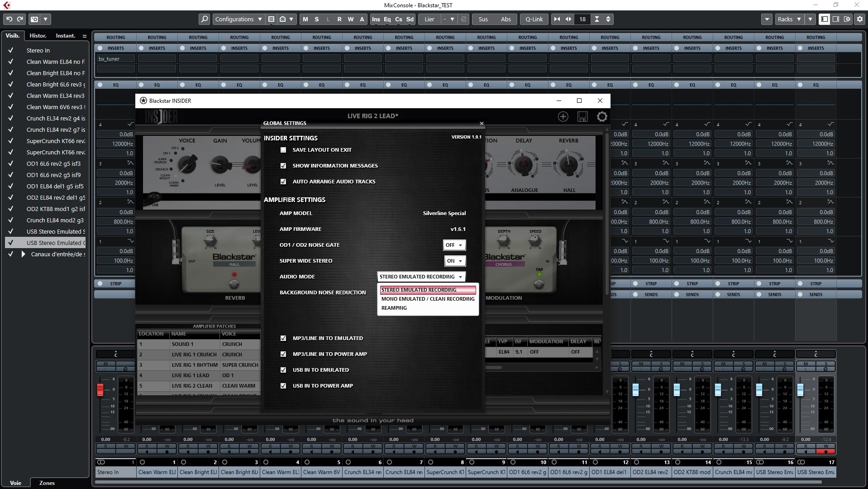The width and height of the screenshot is (868, 489).
Task: Switch to the Visib. tab
Action: tap(13, 36)
